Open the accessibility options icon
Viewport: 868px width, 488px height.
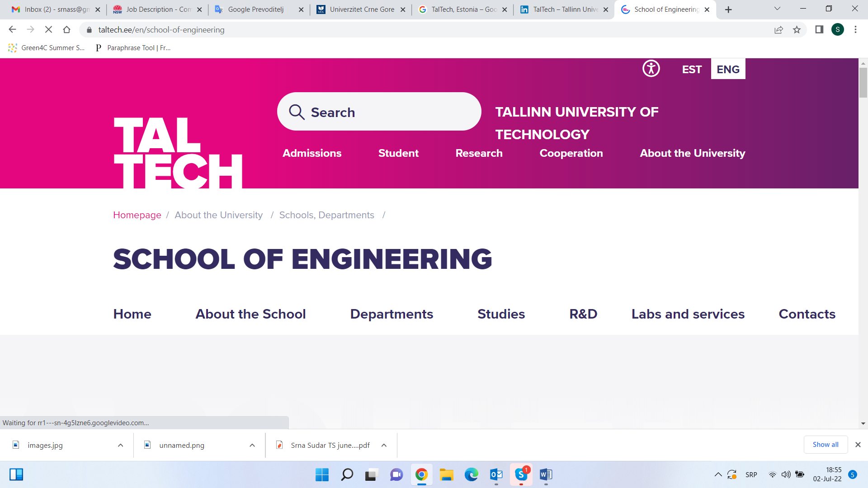(x=651, y=69)
